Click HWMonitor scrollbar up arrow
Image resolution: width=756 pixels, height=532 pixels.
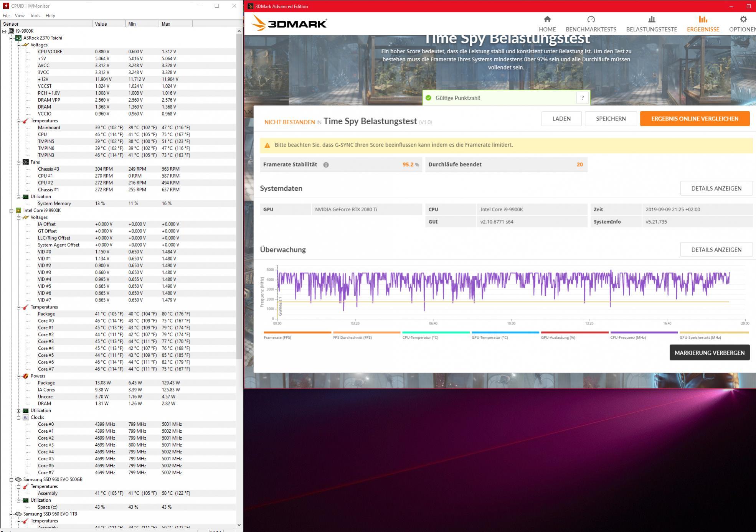tap(239, 31)
